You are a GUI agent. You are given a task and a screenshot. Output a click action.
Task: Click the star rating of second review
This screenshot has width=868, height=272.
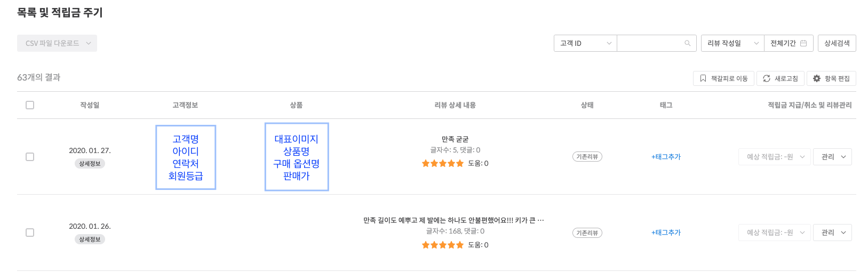[x=443, y=245]
